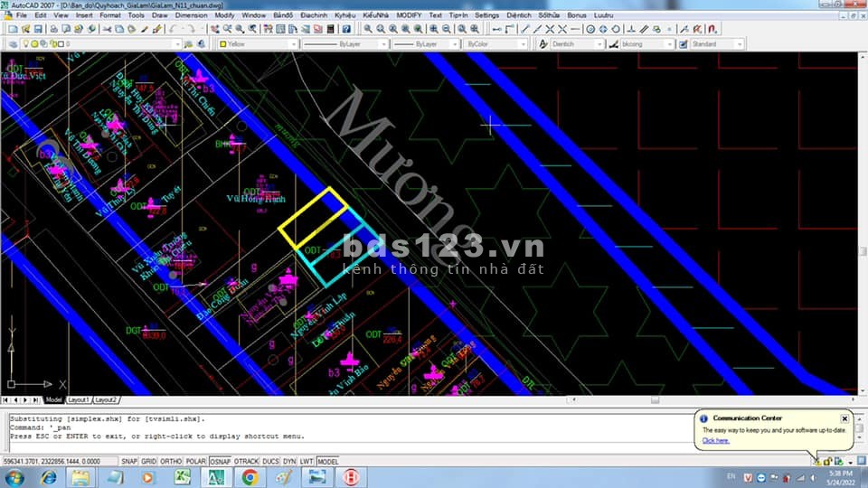The height and width of the screenshot is (488, 868).
Task: Click the parallel lines toolbar icon
Action: 644,29
